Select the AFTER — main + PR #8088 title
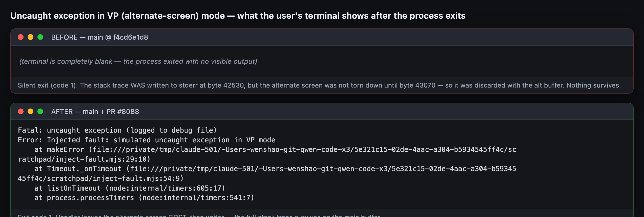The width and height of the screenshot is (644, 217). [x=95, y=112]
